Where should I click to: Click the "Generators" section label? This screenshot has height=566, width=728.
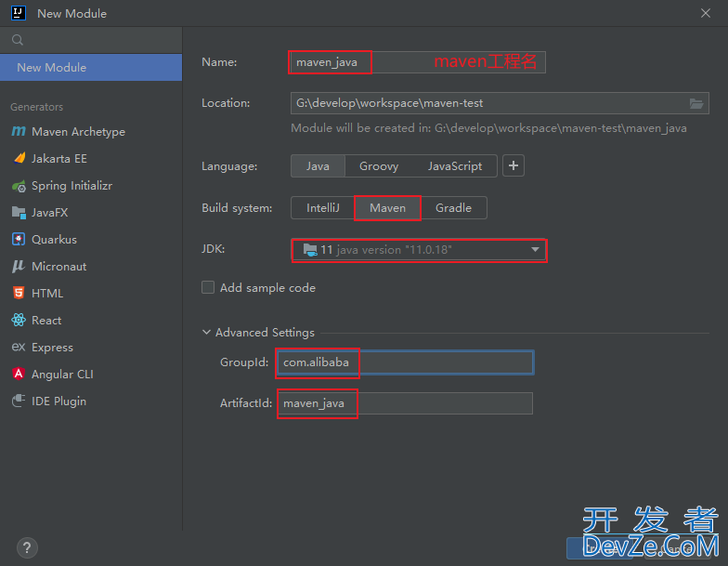pos(37,107)
